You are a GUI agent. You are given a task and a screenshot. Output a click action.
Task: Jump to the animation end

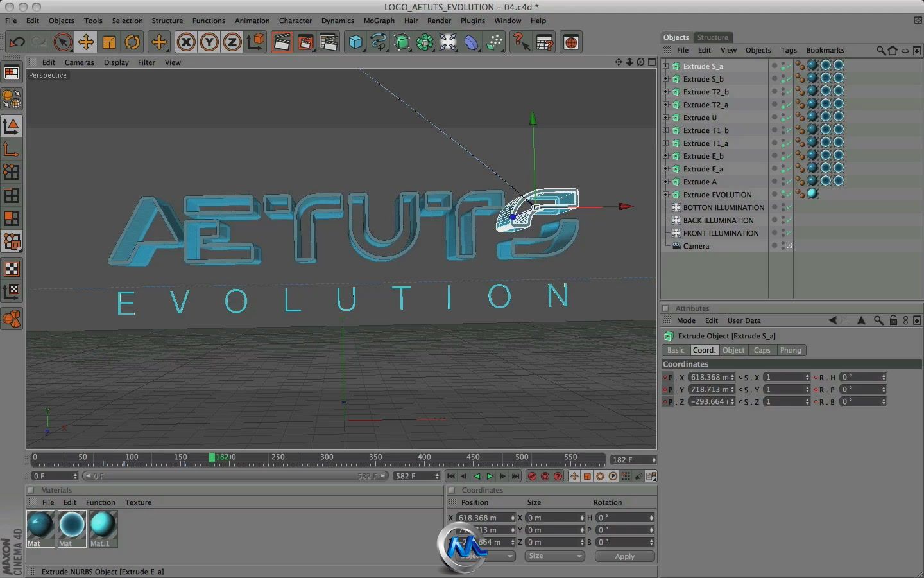click(x=515, y=476)
